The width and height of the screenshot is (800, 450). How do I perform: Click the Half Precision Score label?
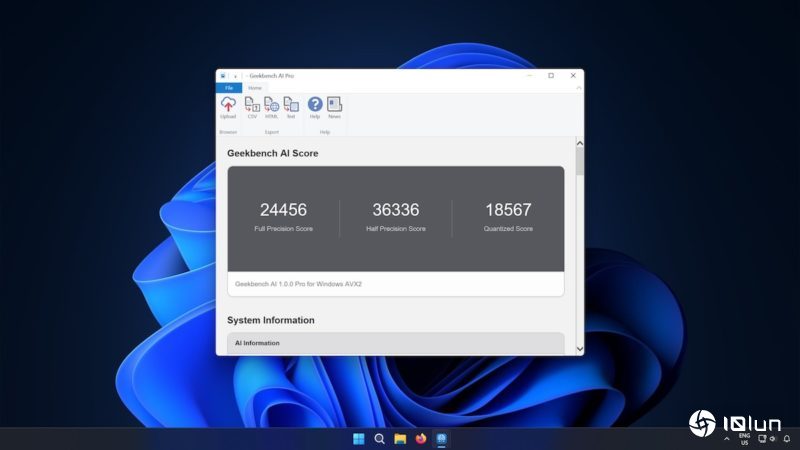click(x=396, y=229)
